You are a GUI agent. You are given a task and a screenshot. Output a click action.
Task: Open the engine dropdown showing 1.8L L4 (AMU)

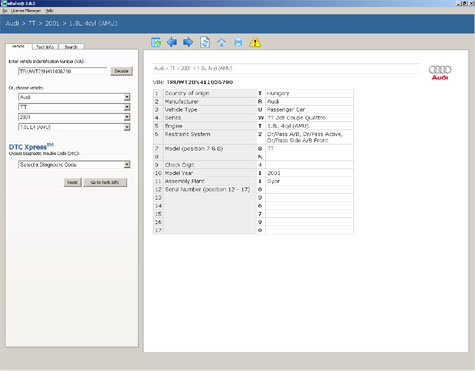pyautogui.click(x=74, y=127)
